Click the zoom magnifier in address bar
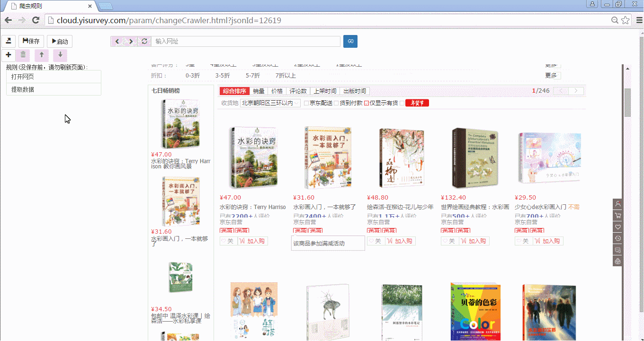This screenshot has height=341, width=644. coord(615,20)
